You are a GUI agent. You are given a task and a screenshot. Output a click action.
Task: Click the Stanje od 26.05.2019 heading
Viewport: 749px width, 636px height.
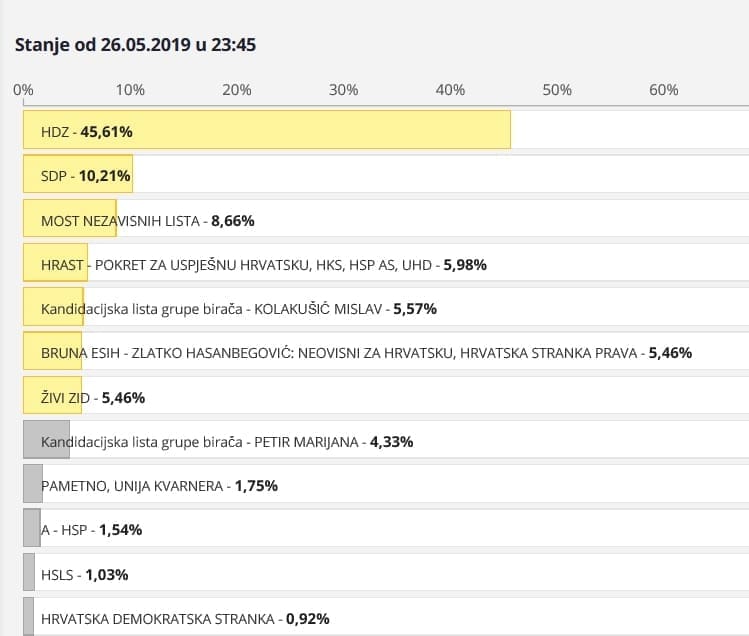tap(135, 46)
